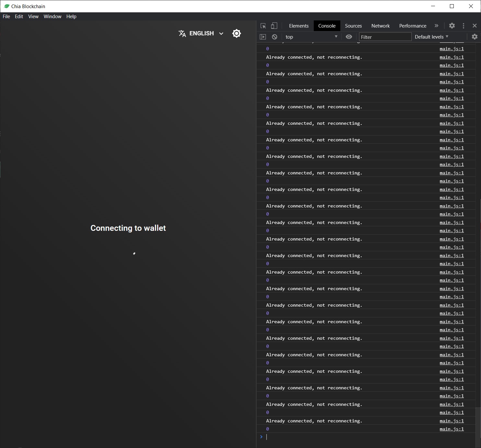The image size is (481, 448).
Task: Open the customize DevTools three-dot menu
Action: click(463, 26)
